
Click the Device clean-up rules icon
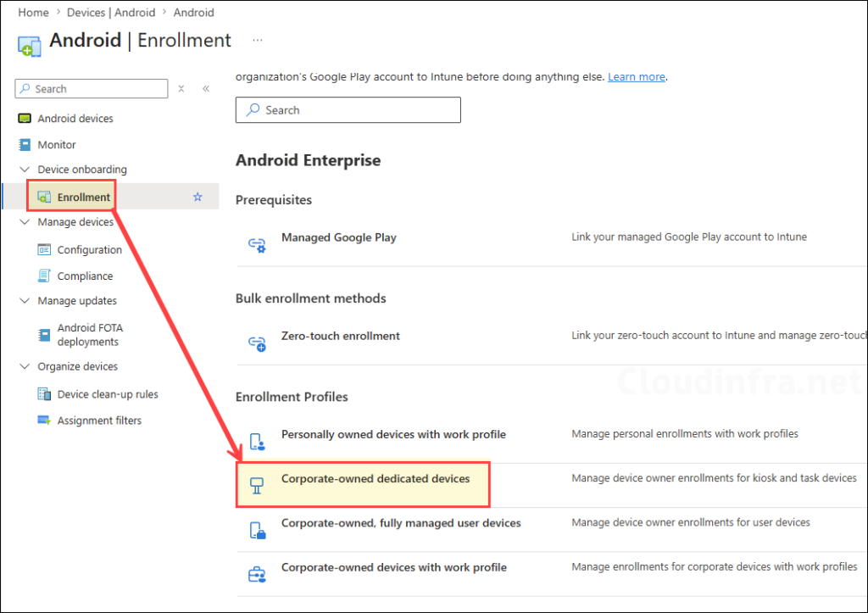[44, 394]
